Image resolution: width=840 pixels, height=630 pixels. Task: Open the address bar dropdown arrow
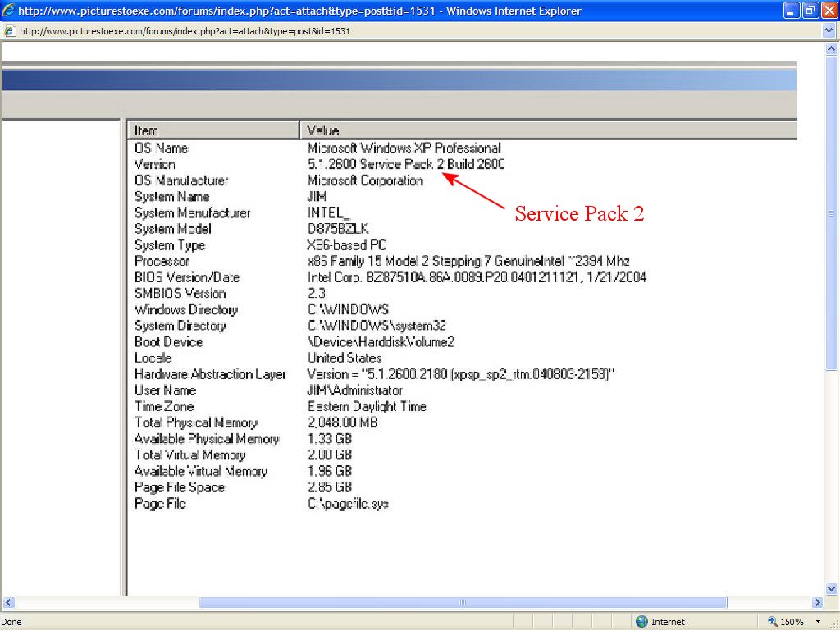coord(829,31)
